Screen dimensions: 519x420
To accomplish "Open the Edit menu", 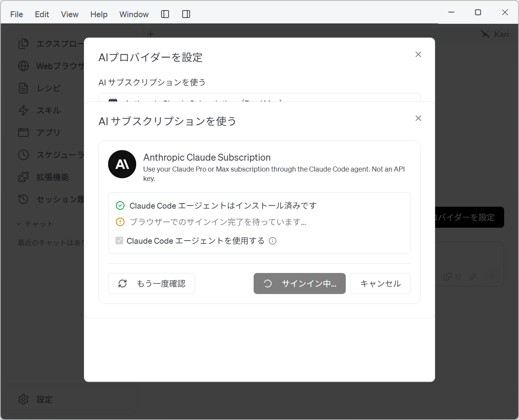I will point(42,14).
